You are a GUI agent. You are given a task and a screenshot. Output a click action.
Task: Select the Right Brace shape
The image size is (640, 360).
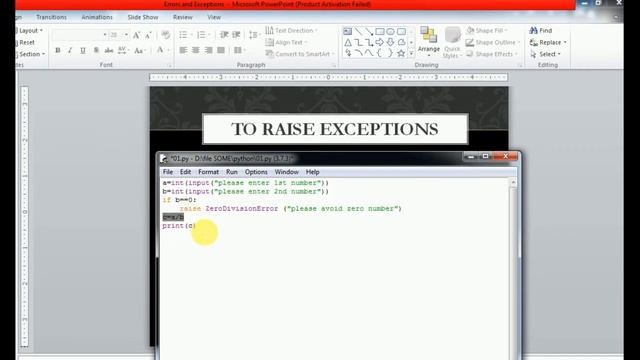pos(390,53)
